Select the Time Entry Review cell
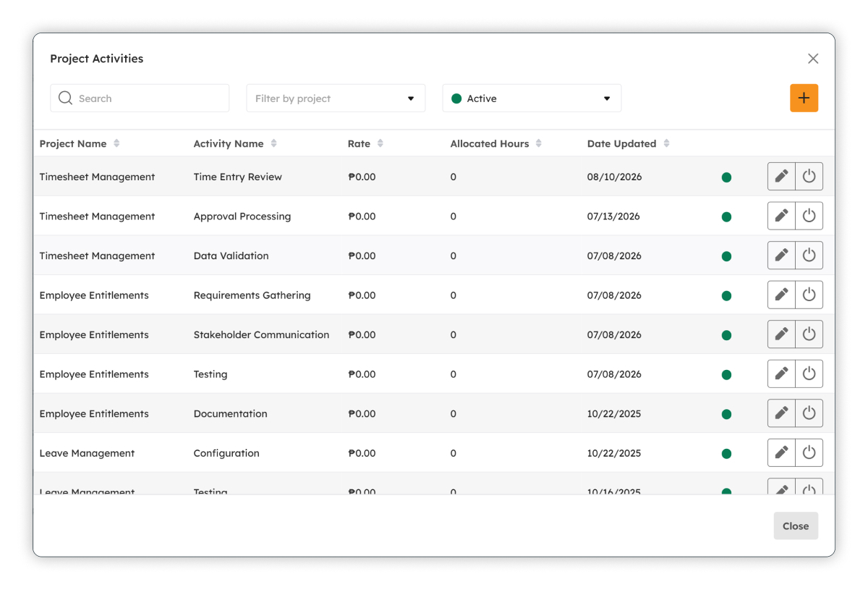Viewport: 868px width, 590px height. 237,177
